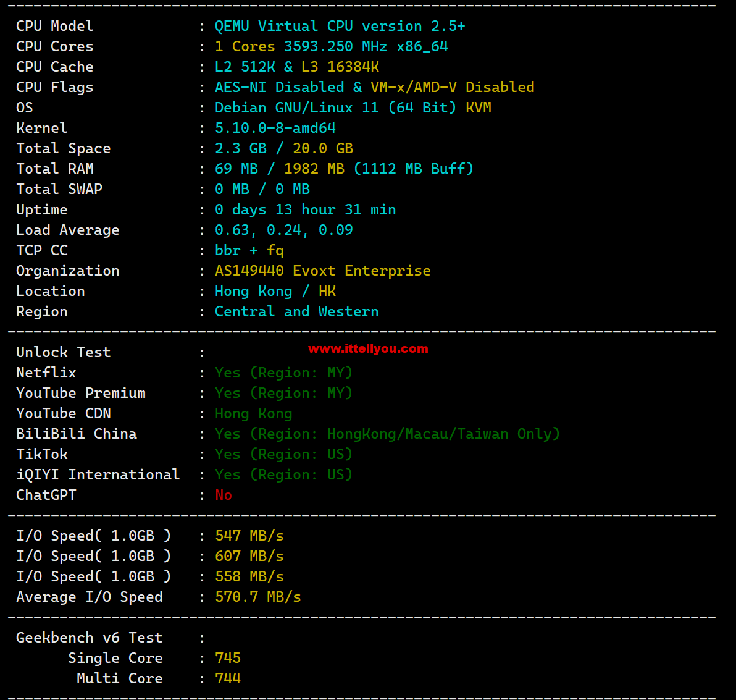The height and width of the screenshot is (700, 736).
Task: Select the kernel version 5.10.0-8-amd64
Action: (275, 129)
